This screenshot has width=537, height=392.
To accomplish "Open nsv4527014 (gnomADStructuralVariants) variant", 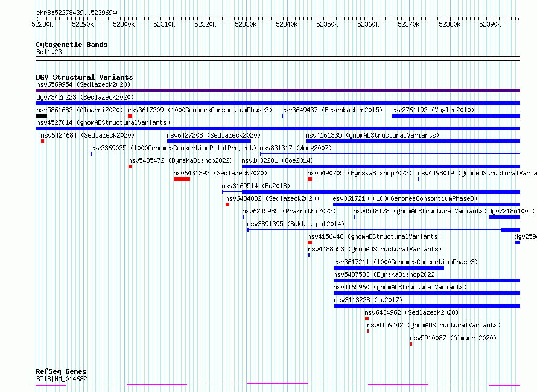I will [103, 122].
